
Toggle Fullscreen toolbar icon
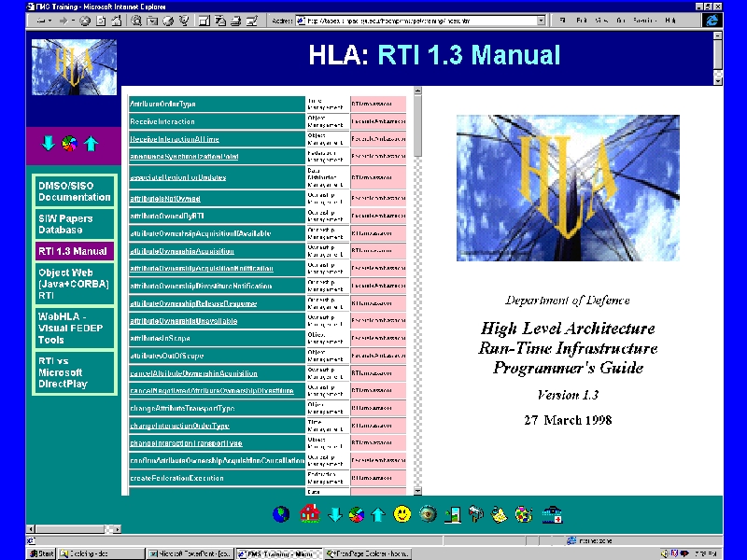[x=204, y=21]
